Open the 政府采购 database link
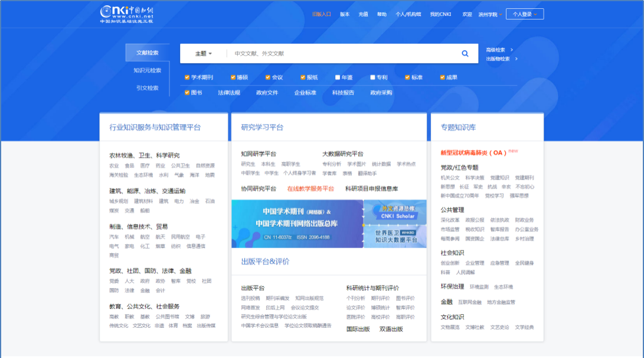Viewport: 644px width, 358px height. (381, 93)
